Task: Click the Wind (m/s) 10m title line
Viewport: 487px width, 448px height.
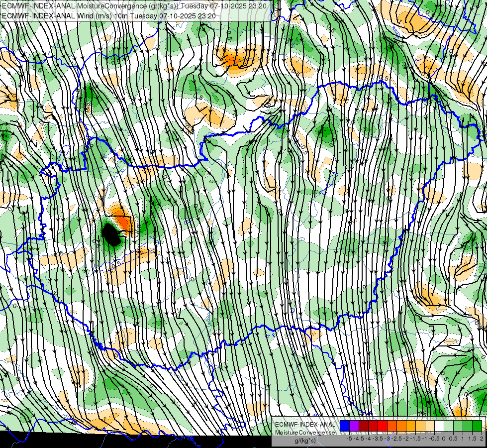Action: tap(109, 16)
